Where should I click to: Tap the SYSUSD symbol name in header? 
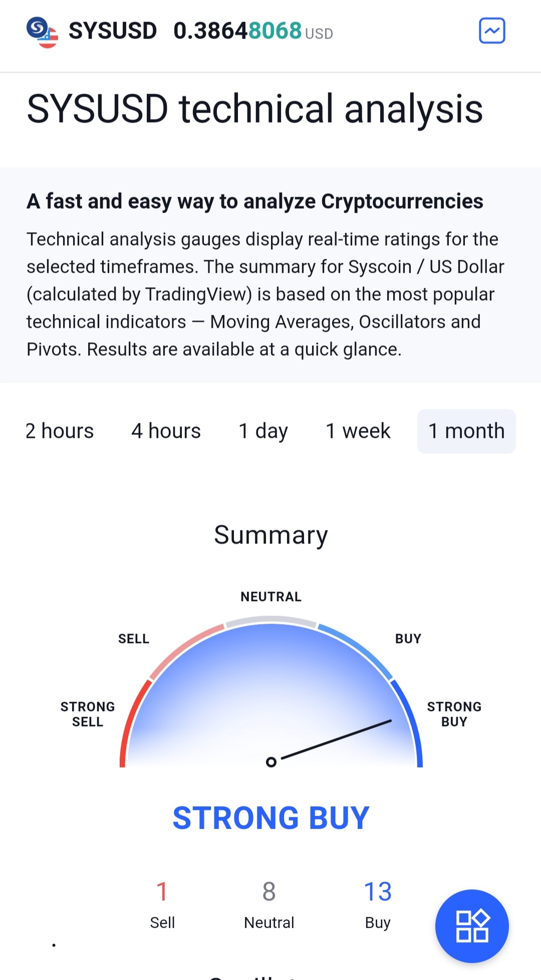(113, 31)
